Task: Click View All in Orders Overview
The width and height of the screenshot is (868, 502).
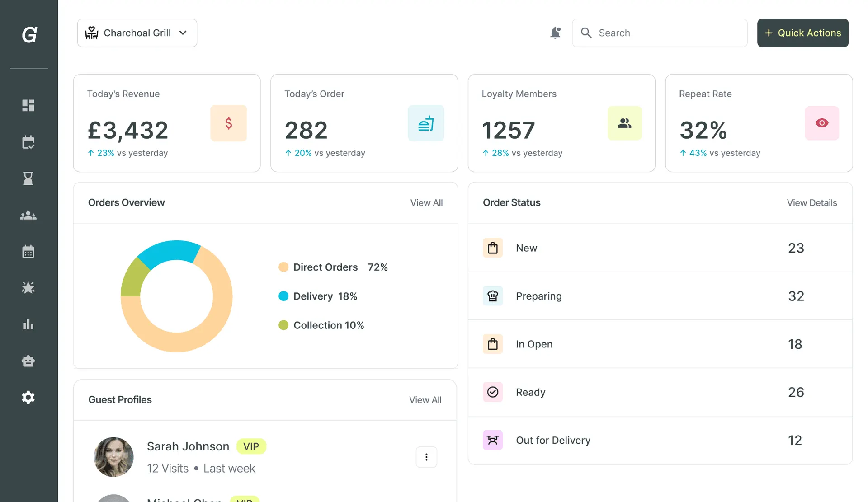Action: click(426, 203)
